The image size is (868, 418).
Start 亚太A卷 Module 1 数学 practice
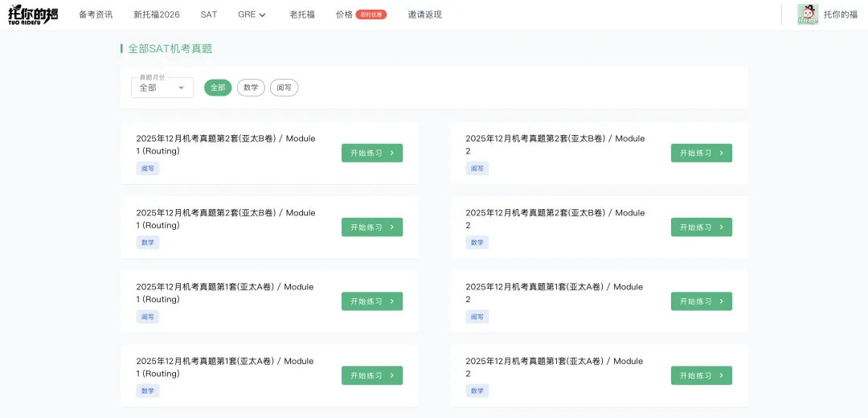[372, 375]
